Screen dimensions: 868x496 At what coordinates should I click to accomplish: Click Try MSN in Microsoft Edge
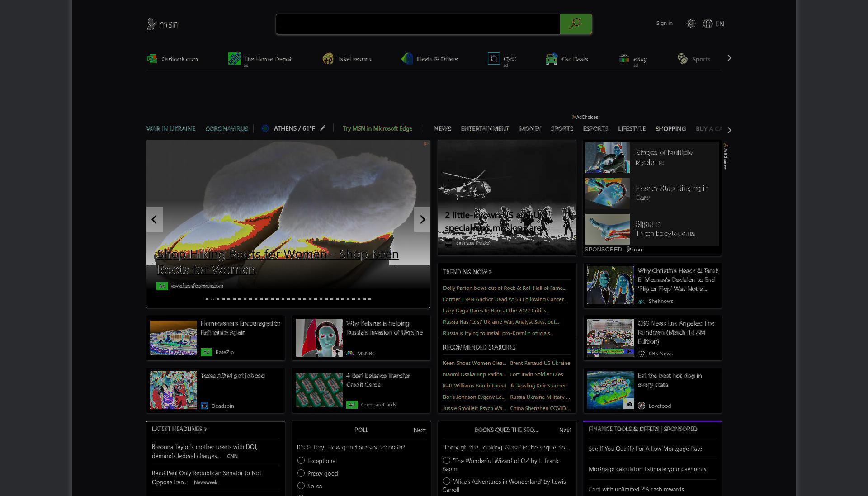tap(377, 128)
